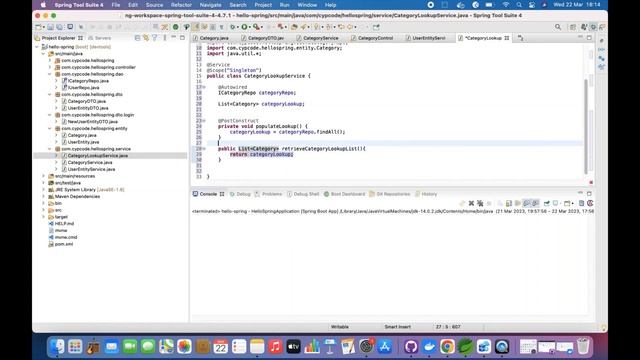Viewport: 640px width, 360px height.
Task: Select ICategoryRepo.java in the tree
Action: coord(88,81)
